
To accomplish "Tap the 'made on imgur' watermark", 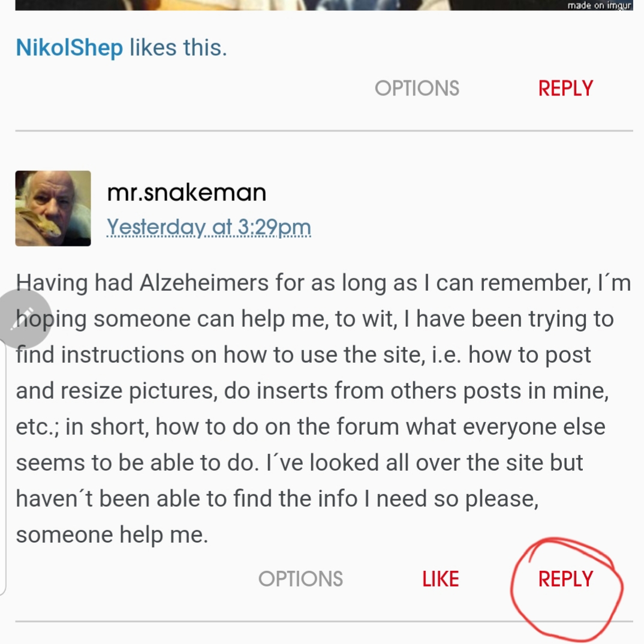I will (x=599, y=5).
